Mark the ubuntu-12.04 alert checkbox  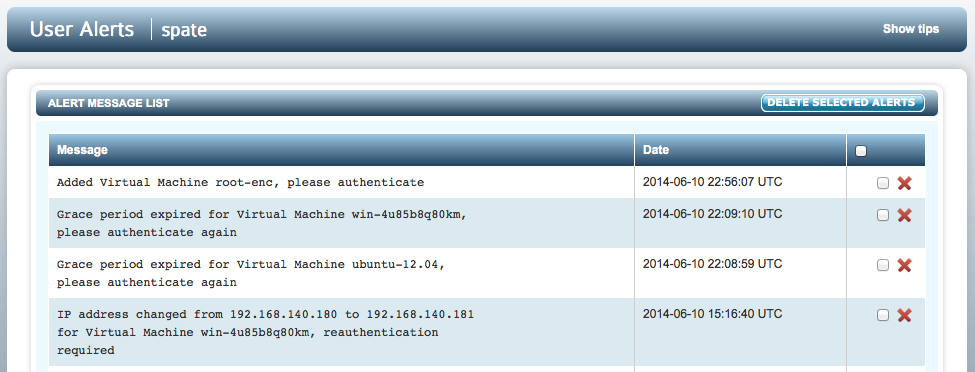point(882,265)
